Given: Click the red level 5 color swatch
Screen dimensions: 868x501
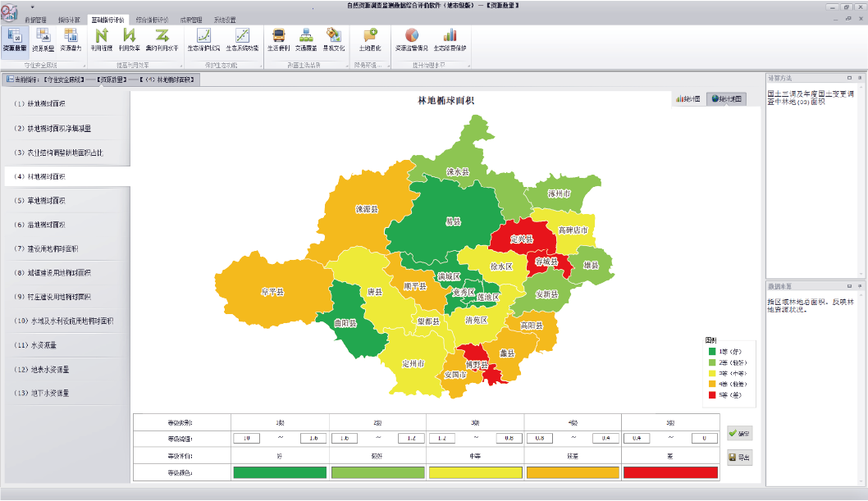Looking at the screenshot, I should [670, 472].
